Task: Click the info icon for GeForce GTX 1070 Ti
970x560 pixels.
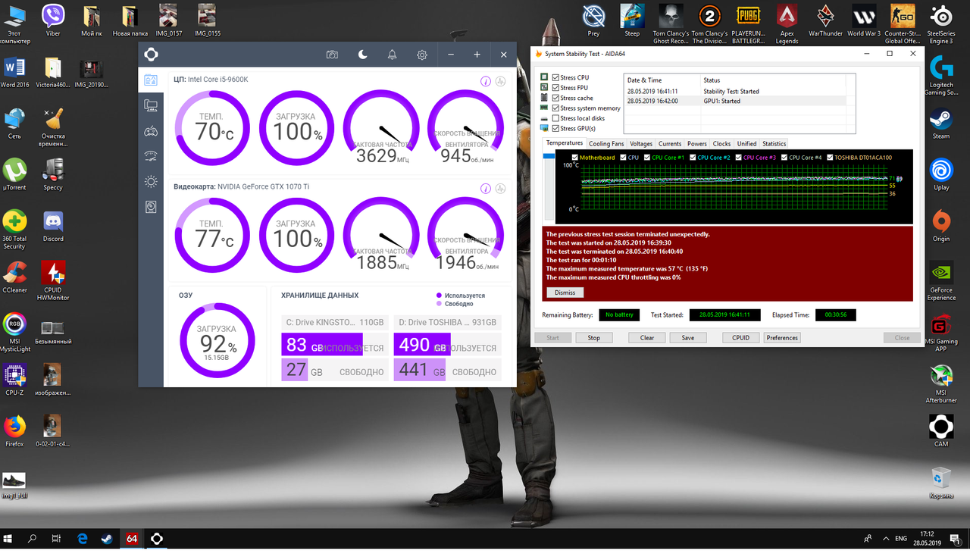Action: tap(486, 188)
